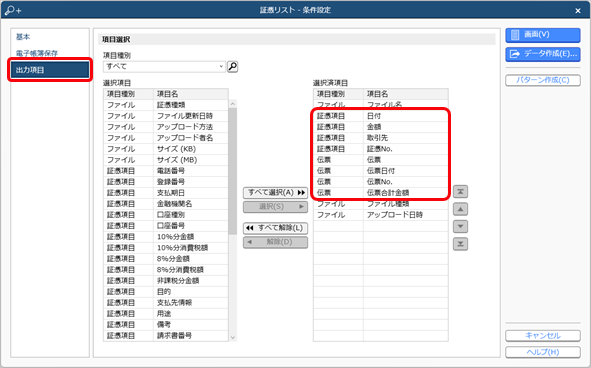Select 証憑種類 in the 選択項目 list
Screen dimensions: 591x368
click(166, 105)
